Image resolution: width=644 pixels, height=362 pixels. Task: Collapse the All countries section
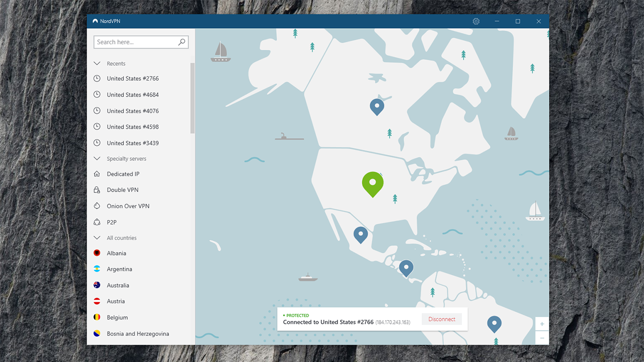pyautogui.click(x=97, y=238)
